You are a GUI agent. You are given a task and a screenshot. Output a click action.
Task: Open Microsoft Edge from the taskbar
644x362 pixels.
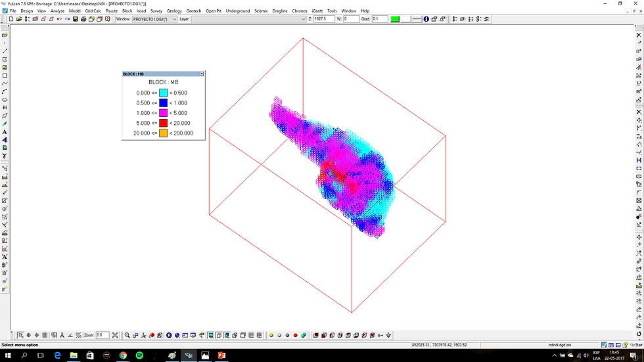57,355
